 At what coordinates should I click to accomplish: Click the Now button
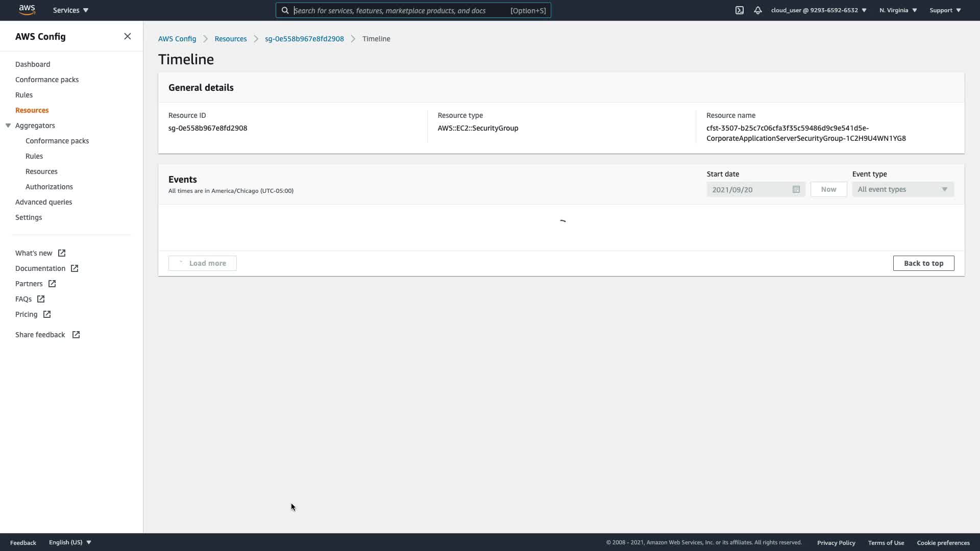coord(828,189)
